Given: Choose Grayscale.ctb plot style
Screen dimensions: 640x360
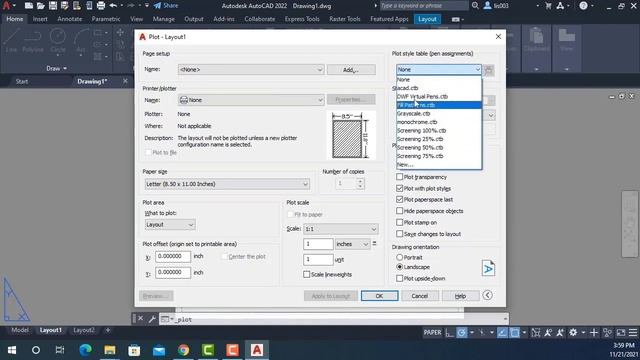Looking at the screenshot, I should [439, 113].
